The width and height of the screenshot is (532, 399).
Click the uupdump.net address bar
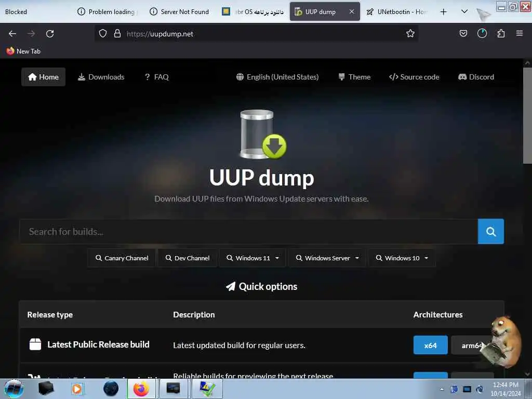click(x=256, y=34)
